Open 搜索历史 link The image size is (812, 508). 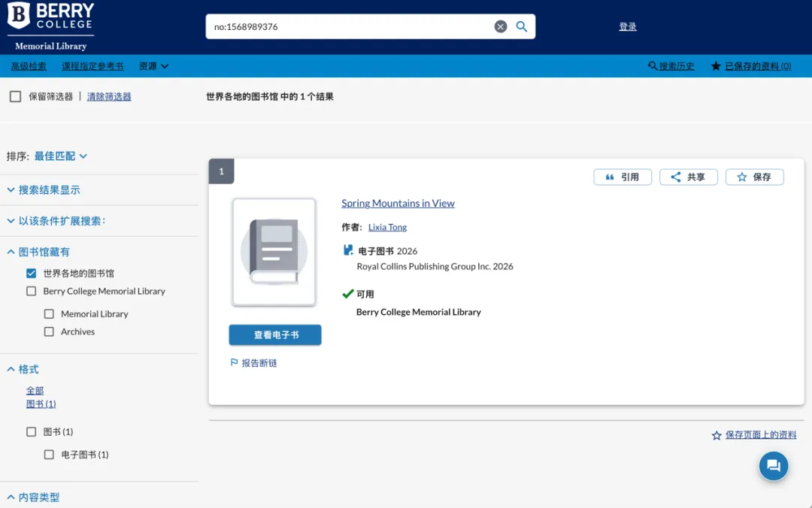coord(677,66)
